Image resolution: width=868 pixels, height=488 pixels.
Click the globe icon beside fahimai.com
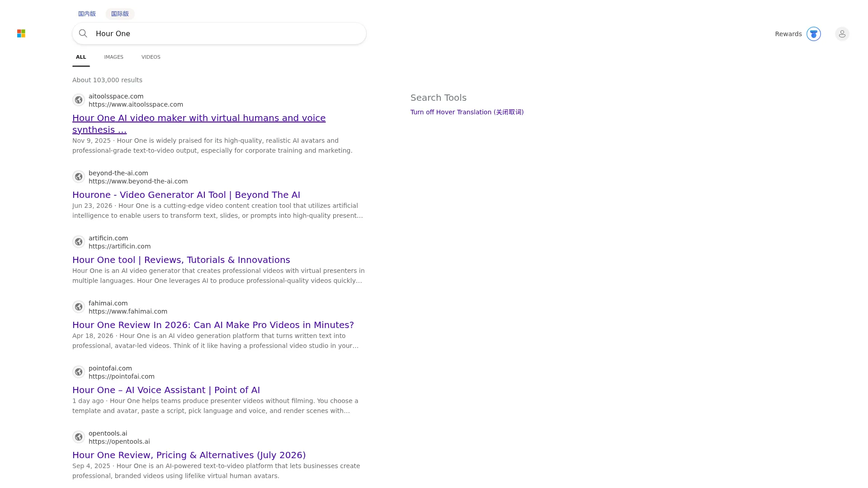point(79,307)
